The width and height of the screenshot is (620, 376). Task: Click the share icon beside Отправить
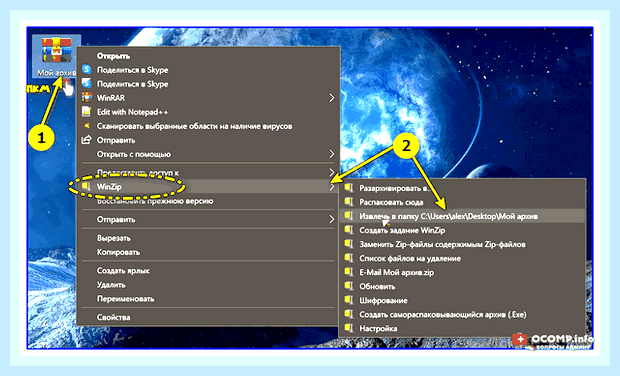click(87, 140)
